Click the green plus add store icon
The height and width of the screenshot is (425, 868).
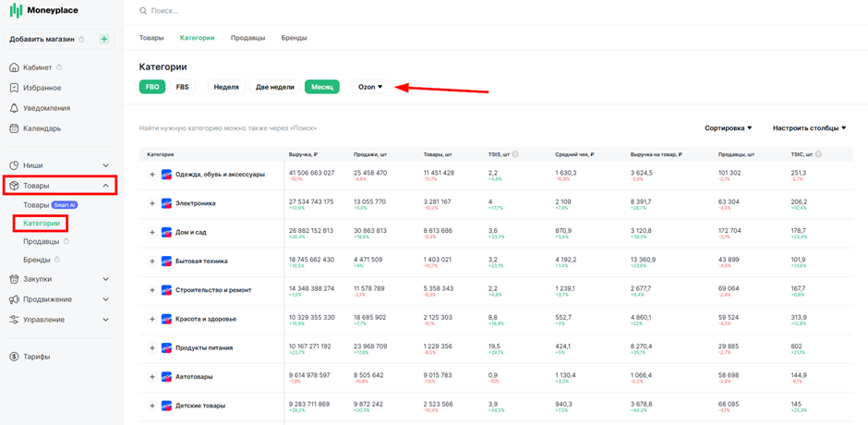(x=104, y=40)
